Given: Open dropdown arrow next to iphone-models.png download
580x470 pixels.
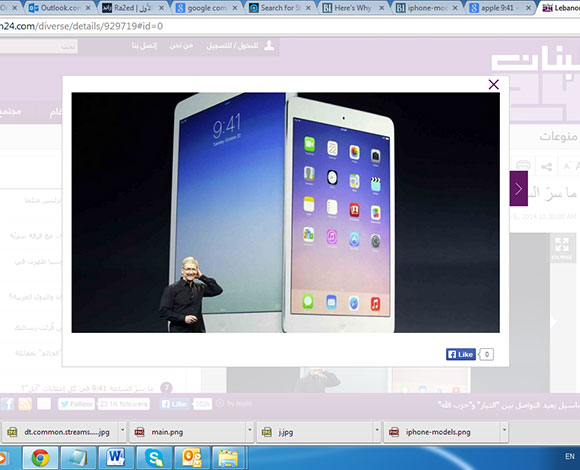Looking at the screenshot, I should [504, 430].
